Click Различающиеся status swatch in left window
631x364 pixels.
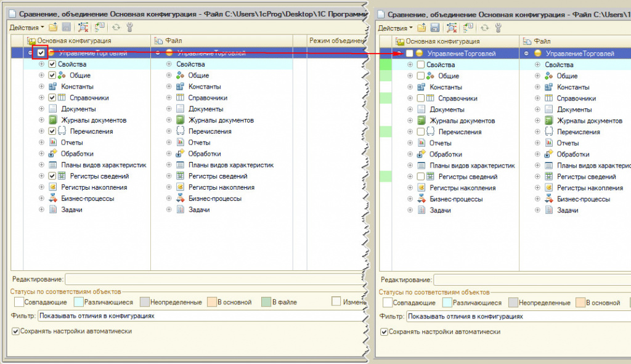pyautogui.click(x=79, y=302)
